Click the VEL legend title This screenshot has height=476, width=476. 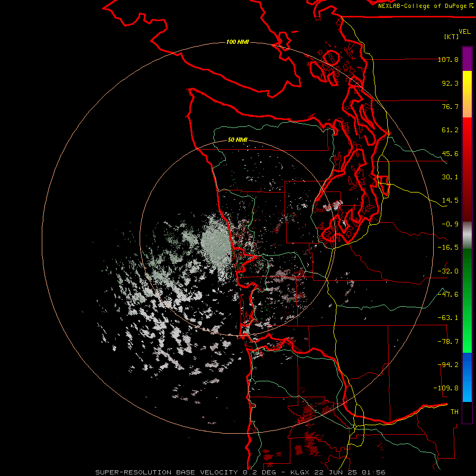tap(464, 32)
